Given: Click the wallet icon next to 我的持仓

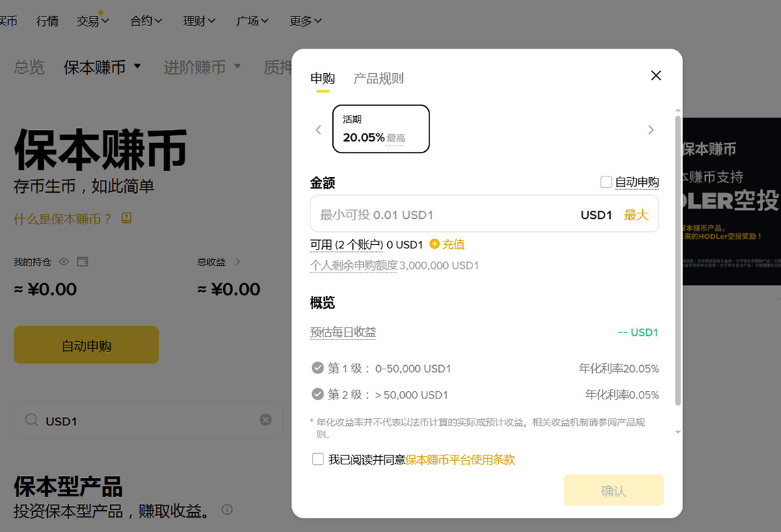Looking at the screenshot, I should pyautogui.click(x=83, y=262).
